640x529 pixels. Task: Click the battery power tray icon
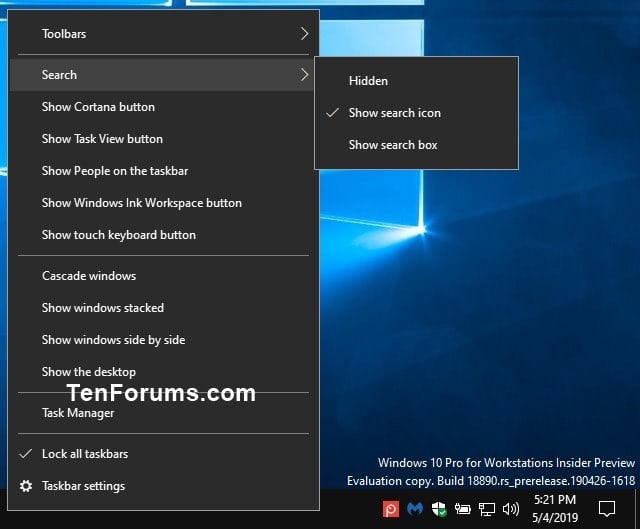click(463, 509)
